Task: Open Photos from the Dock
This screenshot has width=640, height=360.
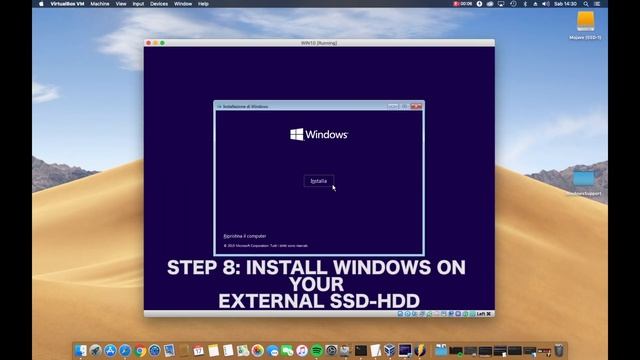Action: coord(258,351)
